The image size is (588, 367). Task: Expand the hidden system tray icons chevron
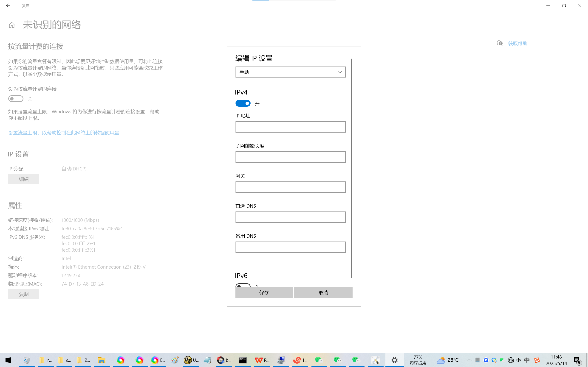coord(469,360)
